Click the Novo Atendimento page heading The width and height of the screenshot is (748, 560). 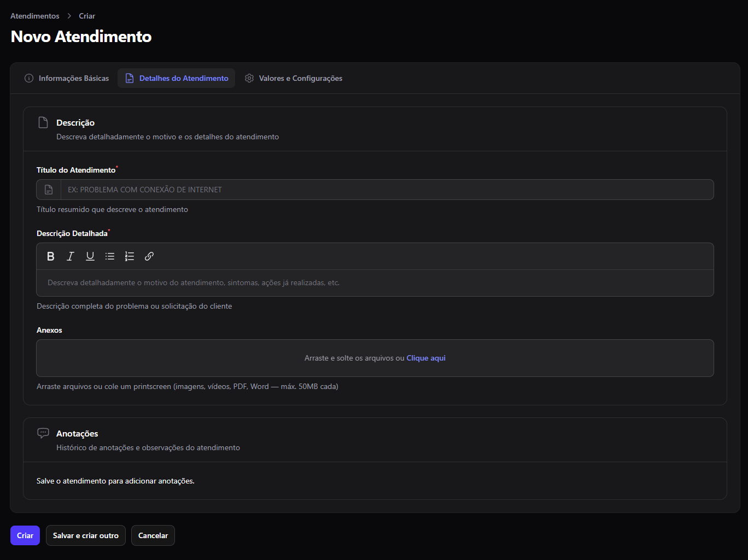(x=81, y=37)
